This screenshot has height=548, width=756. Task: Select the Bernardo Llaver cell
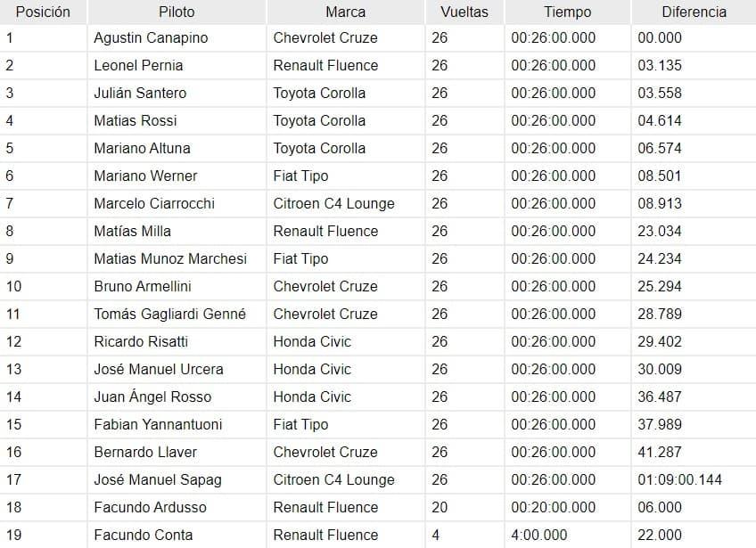coord(145,452)
